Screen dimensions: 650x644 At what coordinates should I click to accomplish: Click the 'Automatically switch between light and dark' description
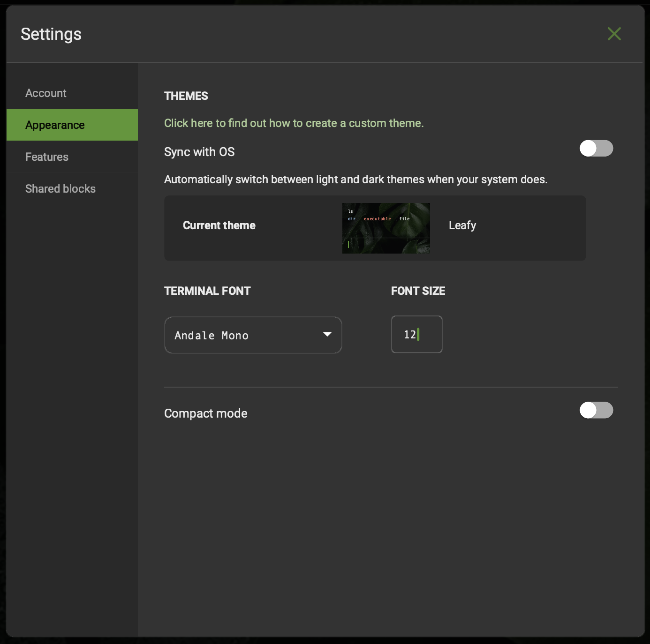tap(356, 180)
